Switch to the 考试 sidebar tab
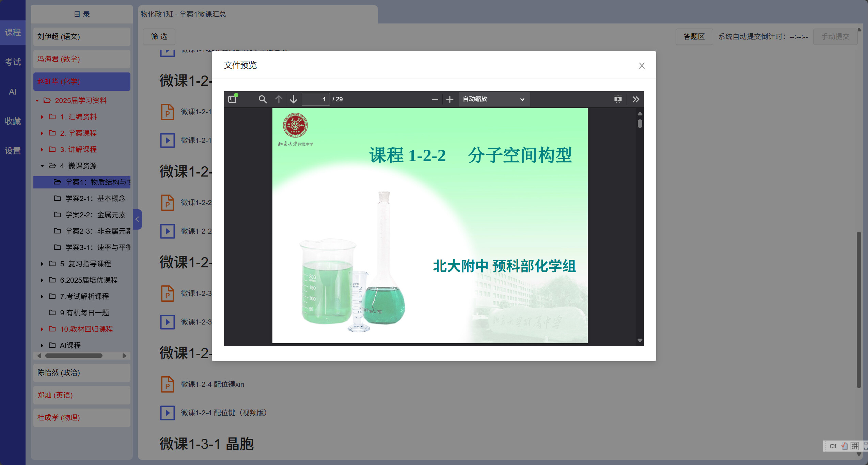Screen dimensions: 868x465 13,62
